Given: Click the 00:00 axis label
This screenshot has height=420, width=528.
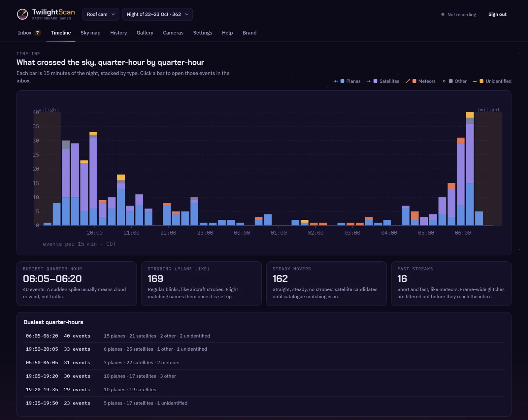Looking at the screenshot, I should [242, 233].
